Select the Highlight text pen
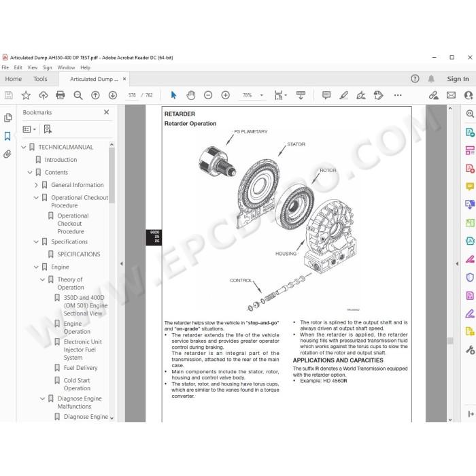Screen dimensions: 476x476 [x=343, y=95]
